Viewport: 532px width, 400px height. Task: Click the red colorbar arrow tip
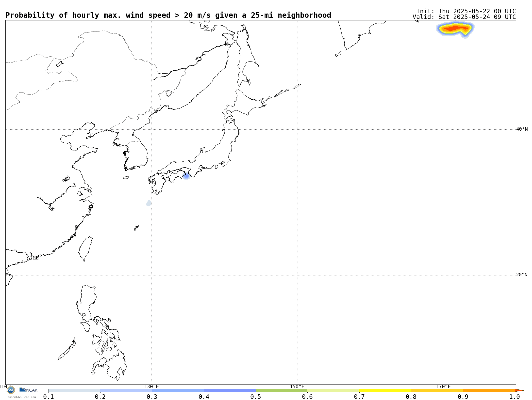tap(519, 390)
